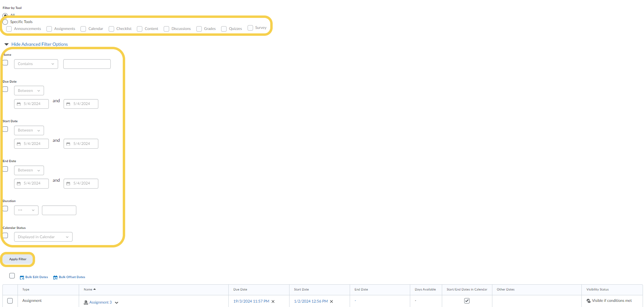
Task: Click the visibility conditions status icon
Action: [588, 301]
